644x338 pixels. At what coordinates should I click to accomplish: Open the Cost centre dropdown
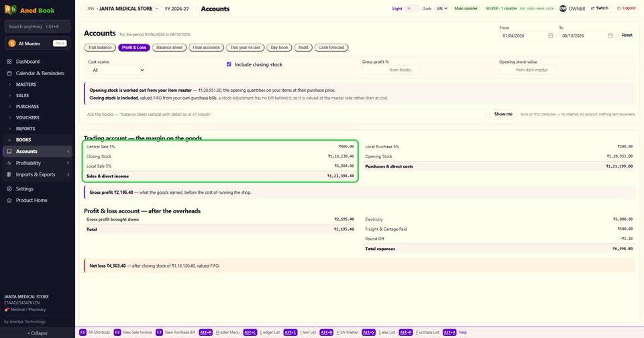tap(117, 70)
